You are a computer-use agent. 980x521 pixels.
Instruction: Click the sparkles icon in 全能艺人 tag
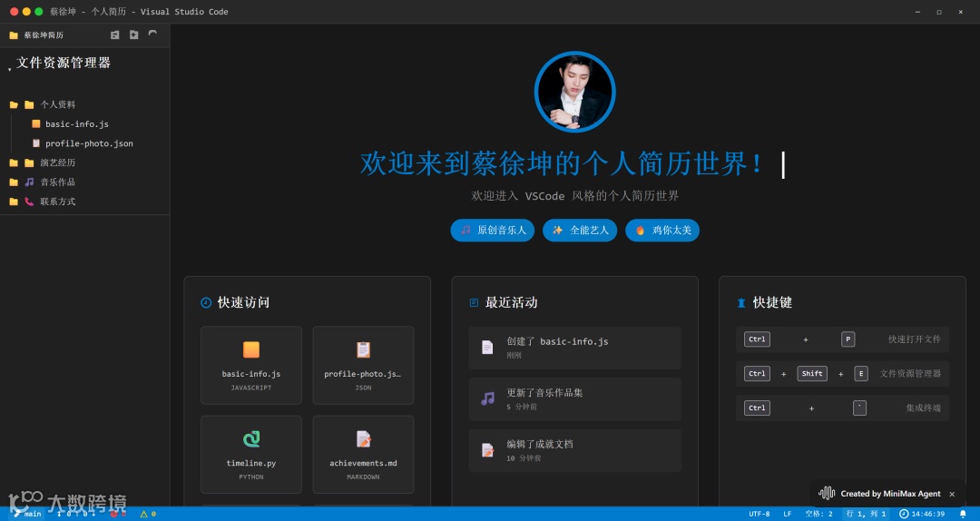[557, 231]
